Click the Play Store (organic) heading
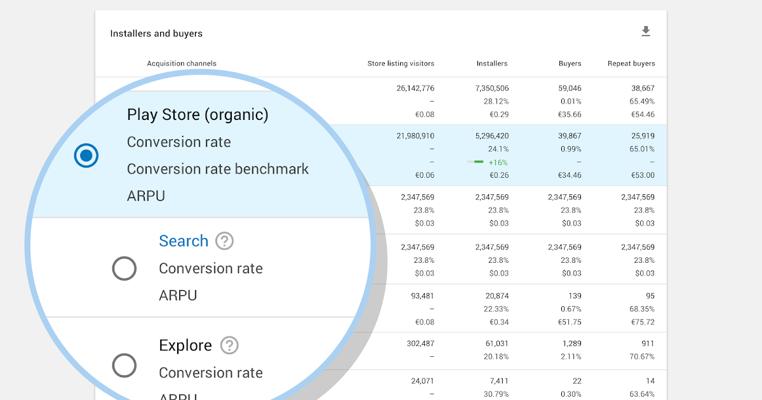 (197, 114)
